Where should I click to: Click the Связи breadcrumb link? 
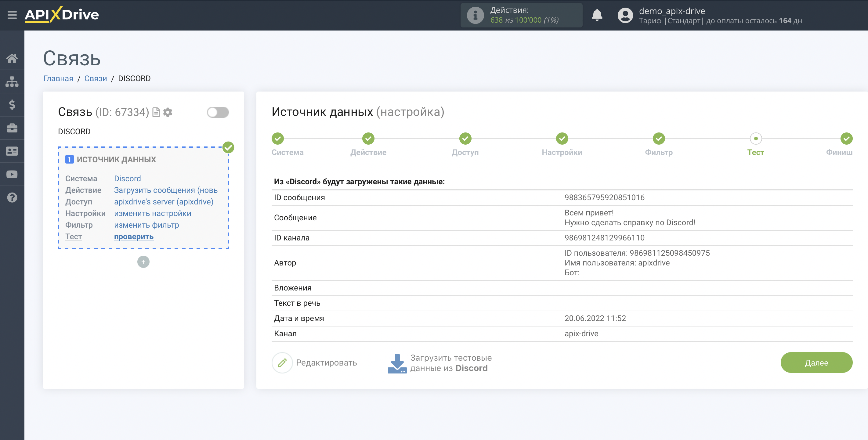point(96,78)
